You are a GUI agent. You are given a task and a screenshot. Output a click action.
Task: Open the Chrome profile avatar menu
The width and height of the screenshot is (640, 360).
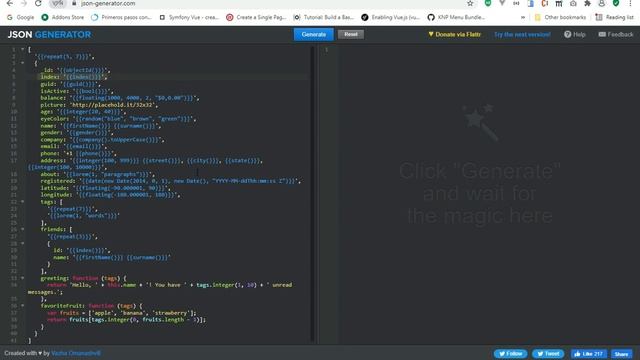[602, 3]
